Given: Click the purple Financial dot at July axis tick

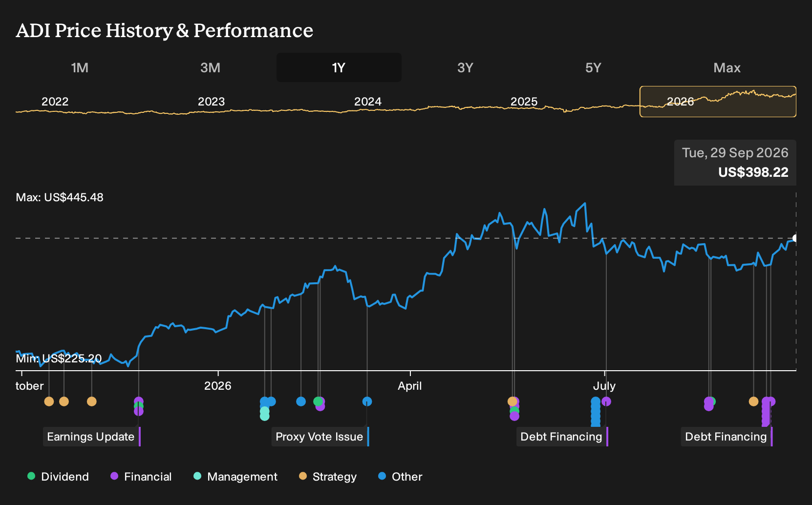Looking at the screenshot, I should 606,401.
